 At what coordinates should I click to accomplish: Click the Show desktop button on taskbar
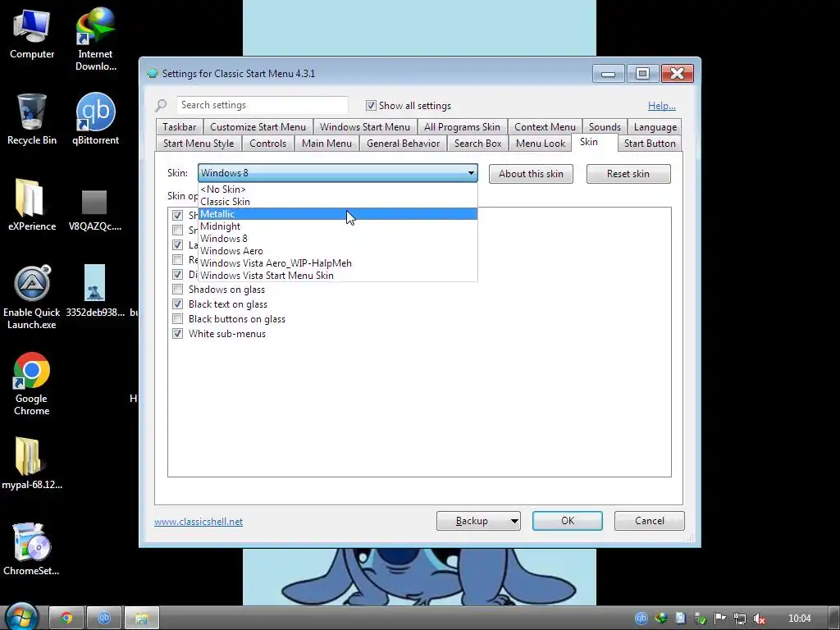click(834, 618)
